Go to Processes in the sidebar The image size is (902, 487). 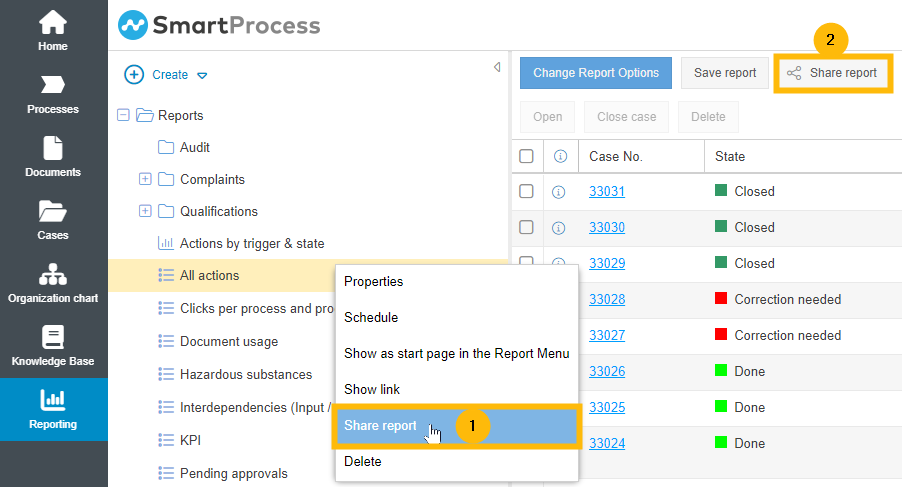53,94
